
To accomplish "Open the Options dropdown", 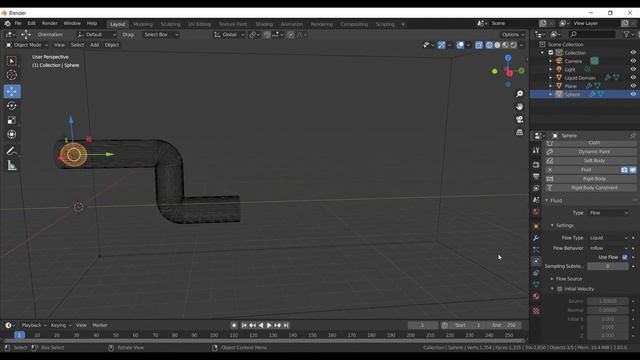I will 513,35.
